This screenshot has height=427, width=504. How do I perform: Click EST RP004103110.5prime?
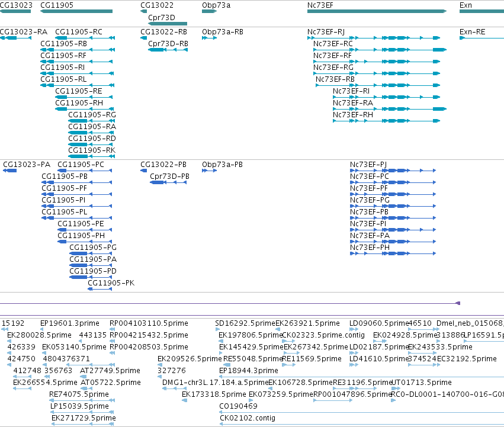tap(149, 323)
